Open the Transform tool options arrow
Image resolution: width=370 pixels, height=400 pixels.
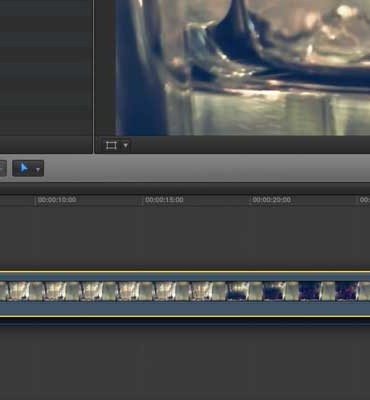click(126, 146)
